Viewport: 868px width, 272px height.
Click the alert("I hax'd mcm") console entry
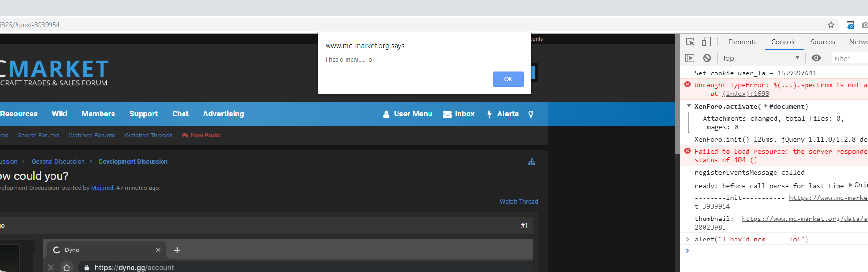coord(751,240)
